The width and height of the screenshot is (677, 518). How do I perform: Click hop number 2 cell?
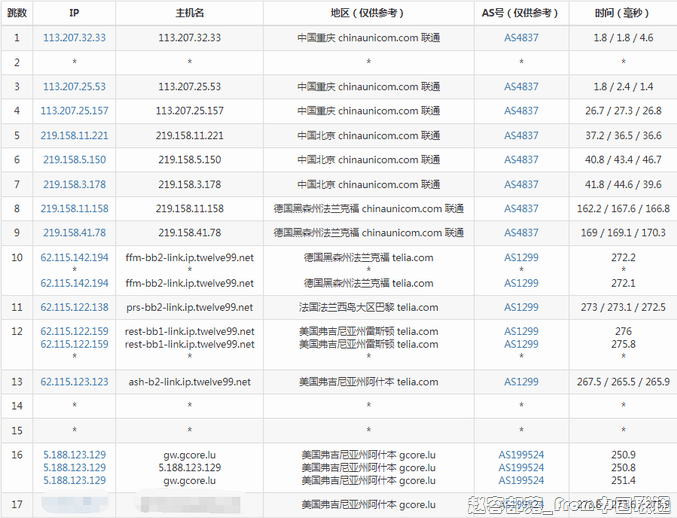click(17, 62)
